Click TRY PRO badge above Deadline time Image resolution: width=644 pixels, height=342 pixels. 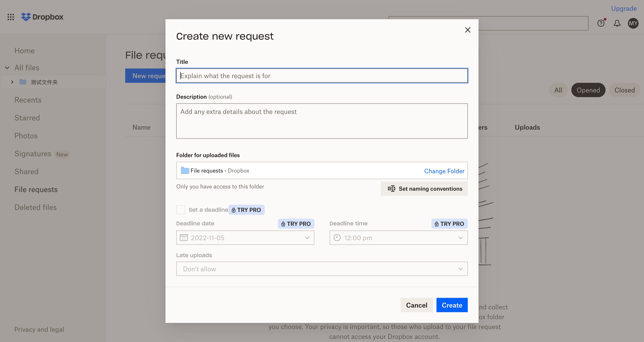pos(449,224)
